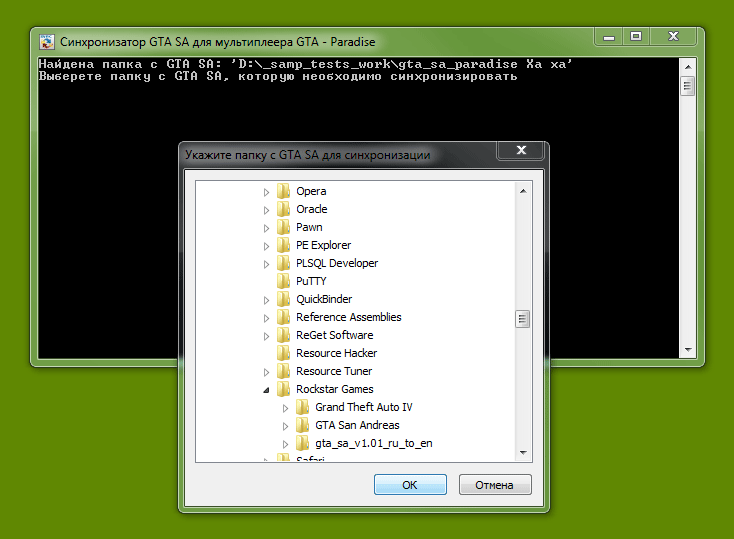Click the folder tree scrollbar thumb
734x539 pixels.
click(523, 319)
